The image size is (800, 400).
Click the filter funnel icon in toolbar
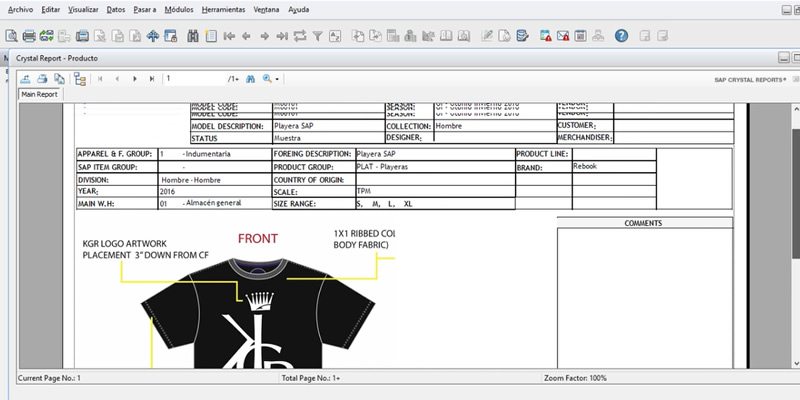pyautogui.click(x=318, y=36)
